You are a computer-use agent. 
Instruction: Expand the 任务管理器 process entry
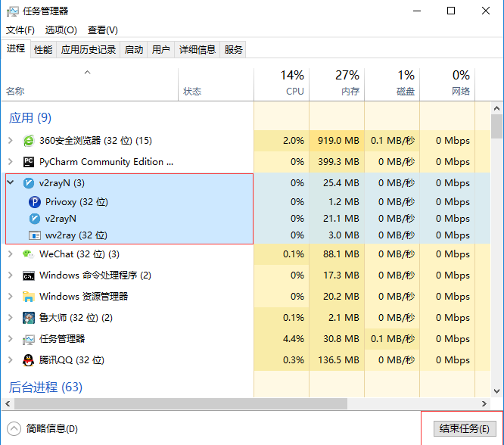click(x=11, y=339)
